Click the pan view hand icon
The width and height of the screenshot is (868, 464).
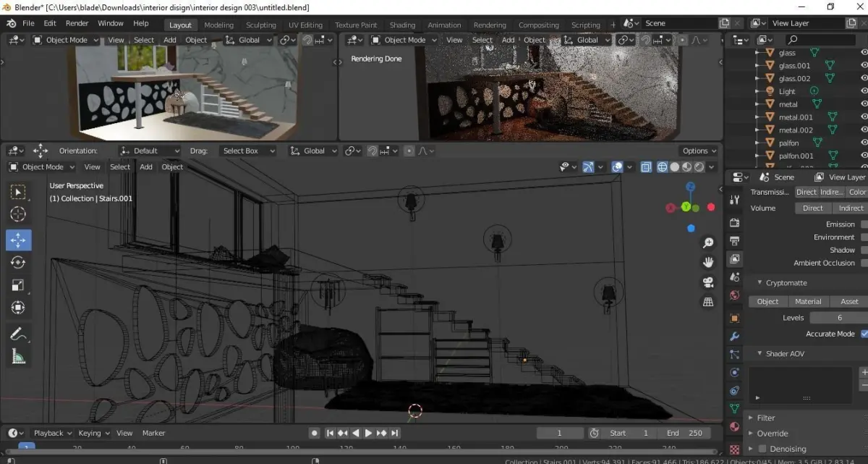point(708,262)
